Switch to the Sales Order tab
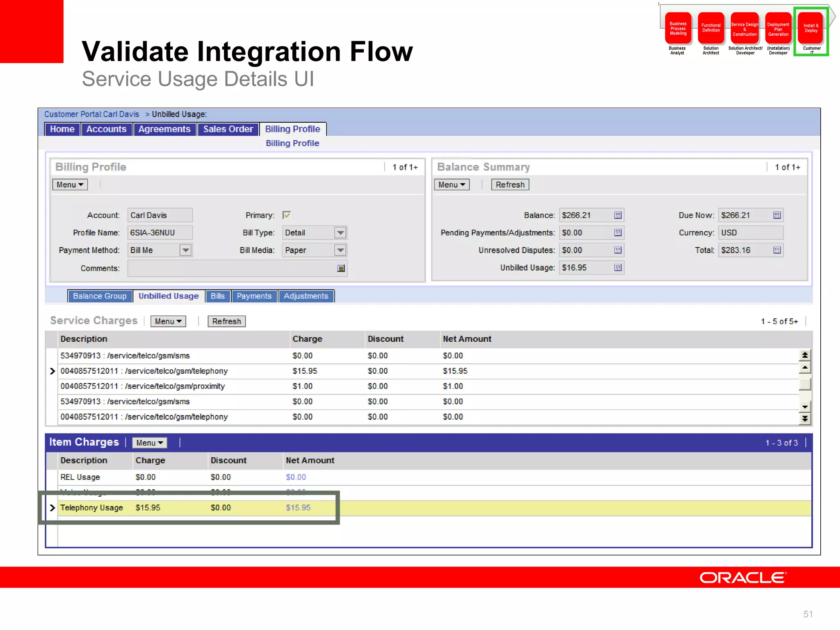Screen dimensions: 840x630 [228, 129]
